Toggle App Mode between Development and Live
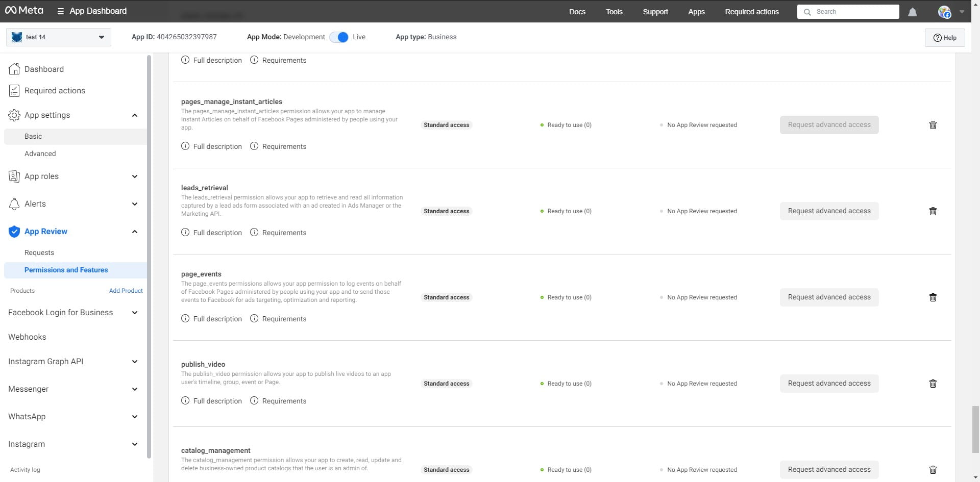980x482 pixels. pyautogui.click(x=339, y=37)
